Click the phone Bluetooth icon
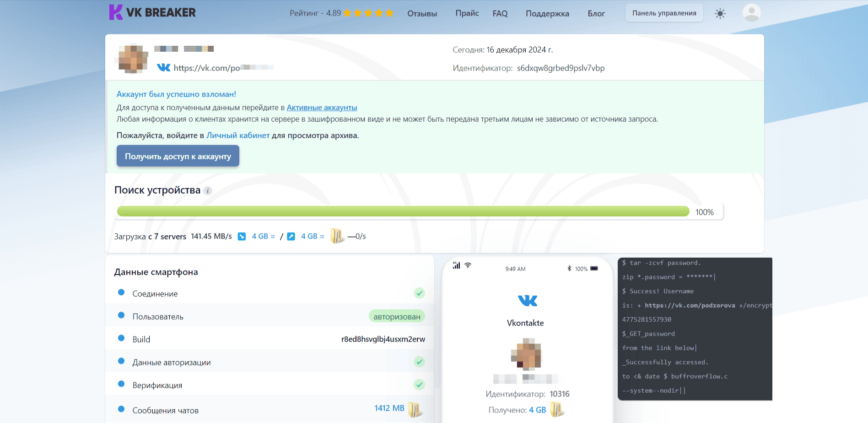 coord(569,268)
